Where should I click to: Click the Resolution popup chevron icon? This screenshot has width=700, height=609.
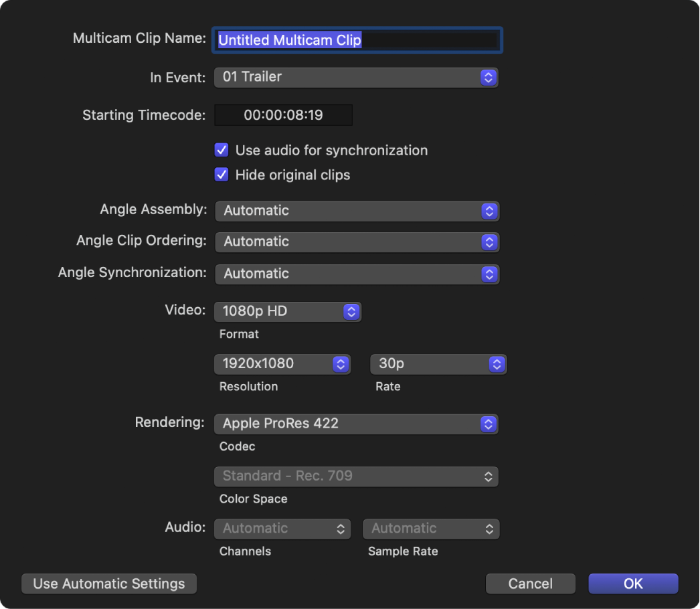[x=340, y=364]
